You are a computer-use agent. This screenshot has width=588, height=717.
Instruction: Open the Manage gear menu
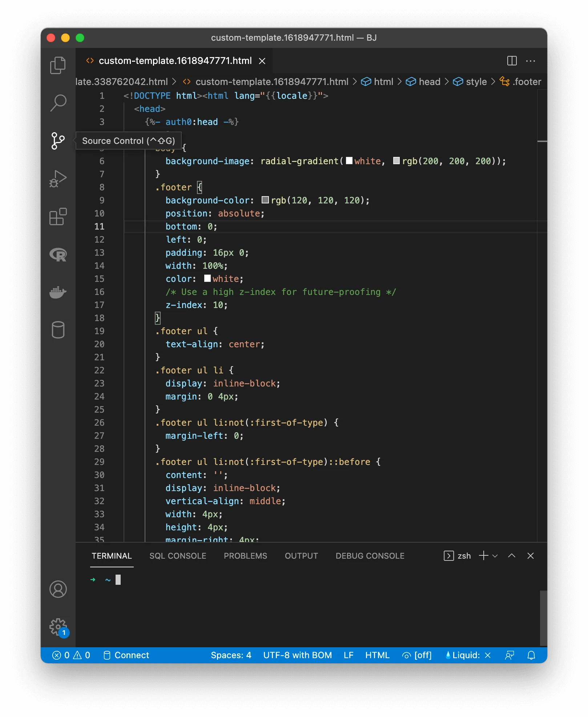tap(58, 627)
